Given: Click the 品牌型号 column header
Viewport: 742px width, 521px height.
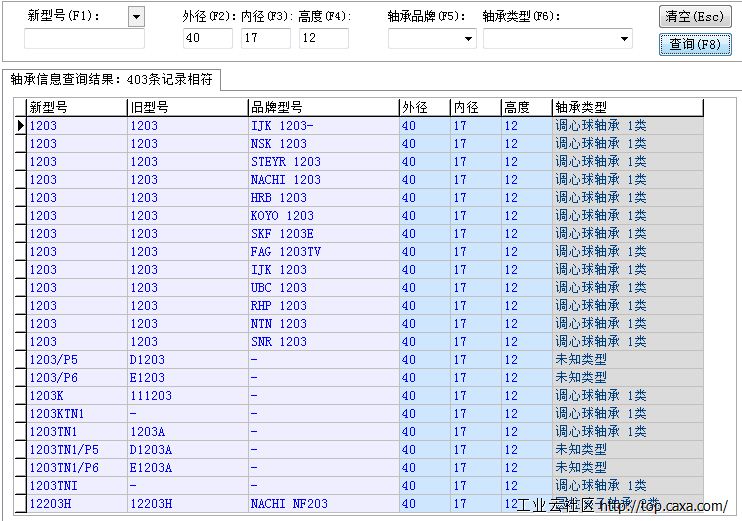Looking at the screenshot, I should pyautogui.click(x=321, y=107).
